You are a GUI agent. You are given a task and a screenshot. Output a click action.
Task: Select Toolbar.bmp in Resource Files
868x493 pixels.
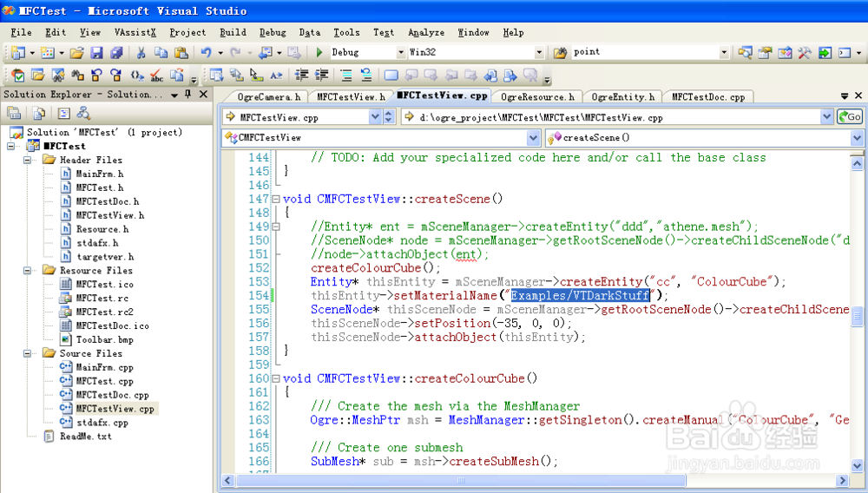click(105, 339)
